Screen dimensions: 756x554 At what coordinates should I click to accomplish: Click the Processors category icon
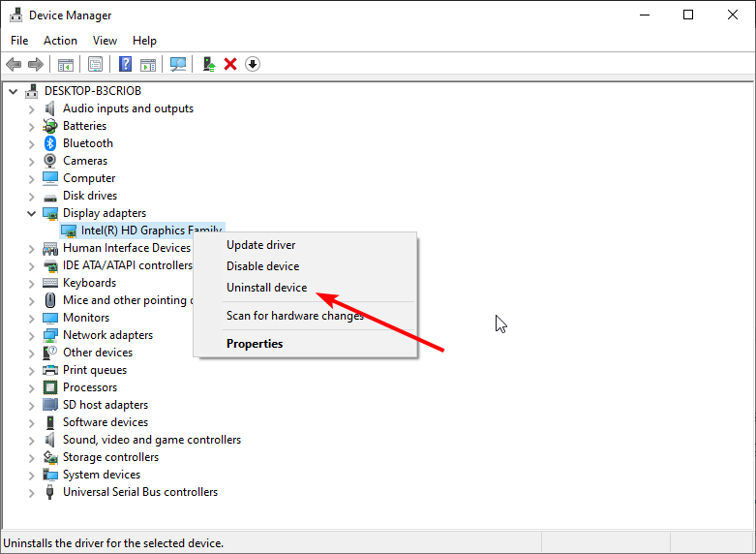(50, 387)
